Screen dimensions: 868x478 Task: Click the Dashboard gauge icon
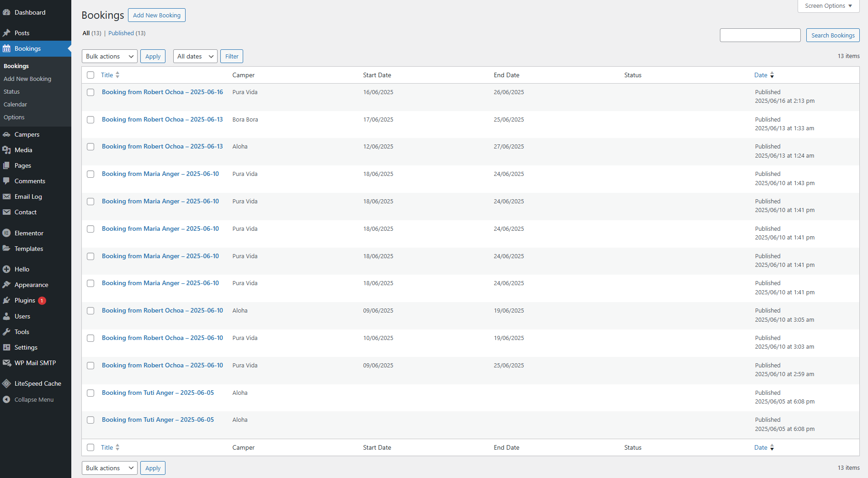pos(6,12)
